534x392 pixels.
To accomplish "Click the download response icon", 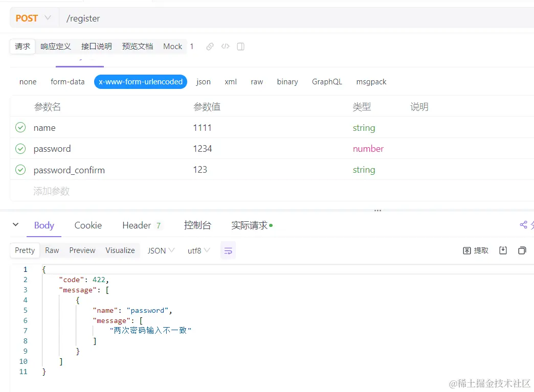I will (503, 250).
